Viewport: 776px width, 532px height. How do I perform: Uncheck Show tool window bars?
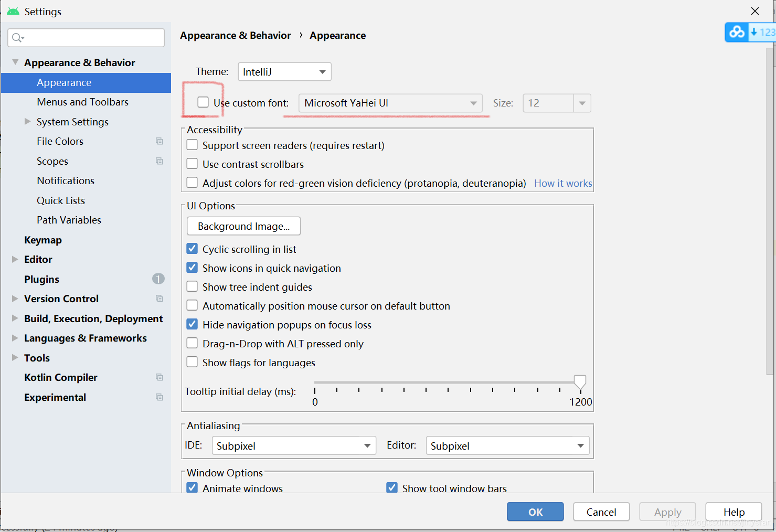392,487
